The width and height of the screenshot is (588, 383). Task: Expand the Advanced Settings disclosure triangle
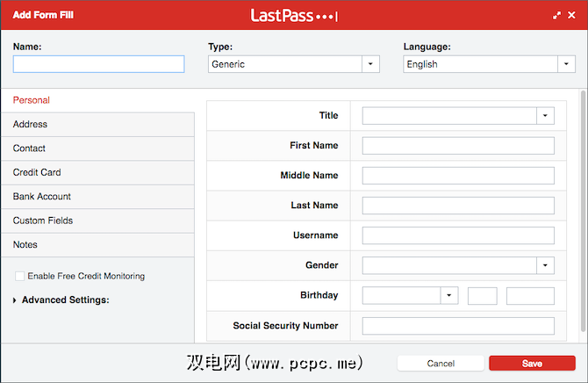[14, 300]
